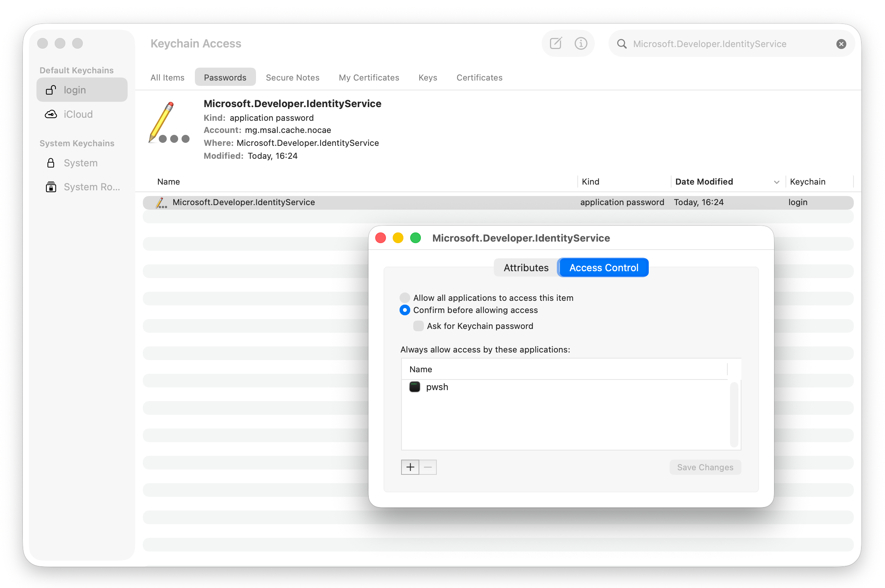Sort by the Keychain column header

808,182
